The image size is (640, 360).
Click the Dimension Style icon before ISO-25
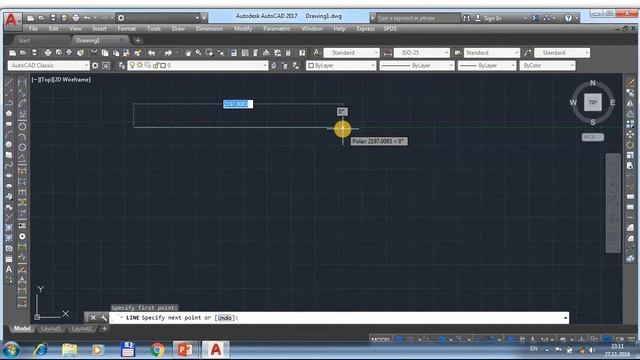pos(387,53)
